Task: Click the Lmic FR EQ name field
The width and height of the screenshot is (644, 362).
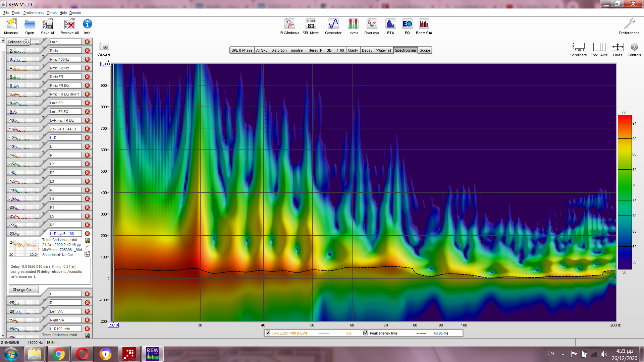Action: coord(65,112)
